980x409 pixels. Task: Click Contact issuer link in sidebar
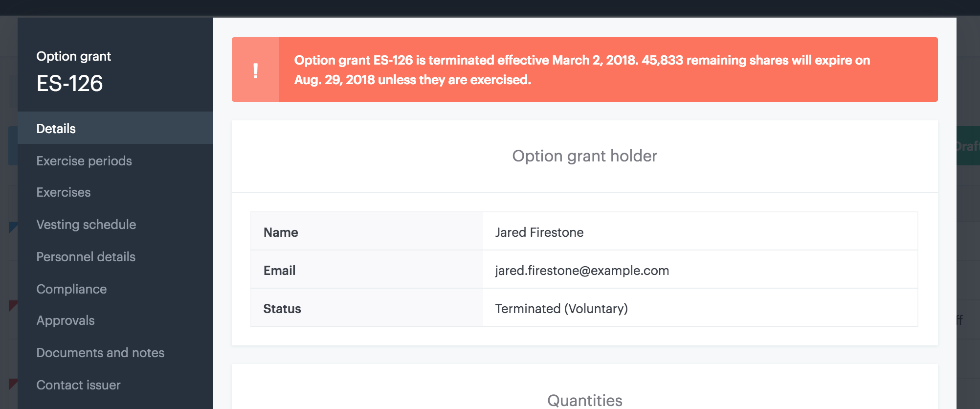78,385
